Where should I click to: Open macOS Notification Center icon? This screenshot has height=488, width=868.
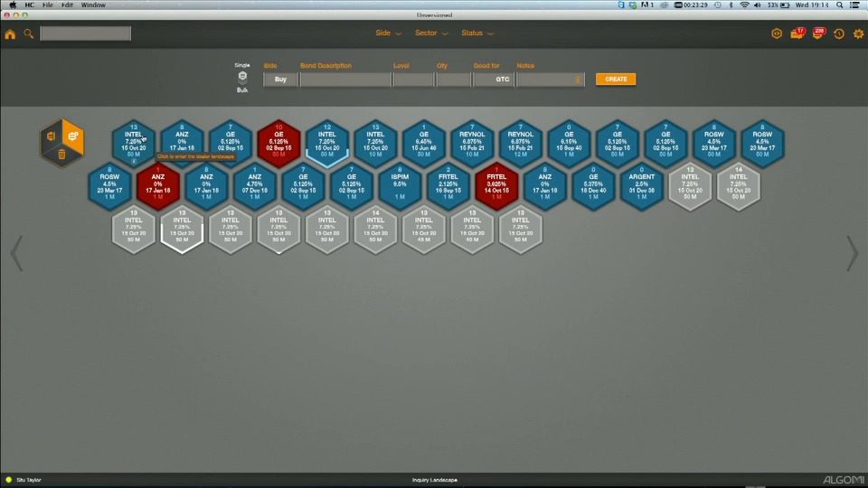(x=855, y=5)
